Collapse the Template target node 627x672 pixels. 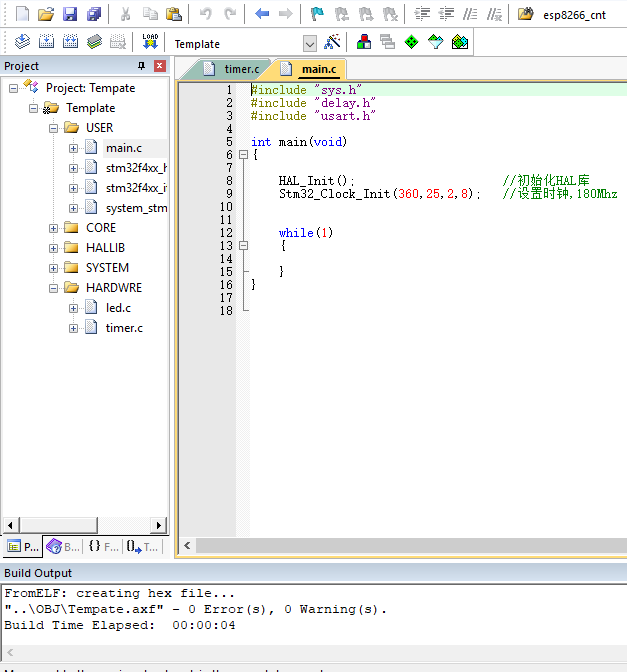(x=33, y=108)
